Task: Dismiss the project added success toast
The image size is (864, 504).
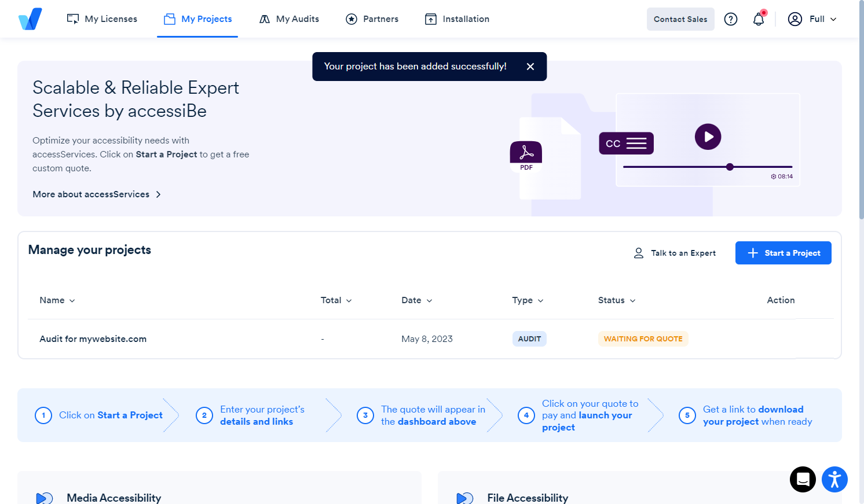Action: [530, 66]
